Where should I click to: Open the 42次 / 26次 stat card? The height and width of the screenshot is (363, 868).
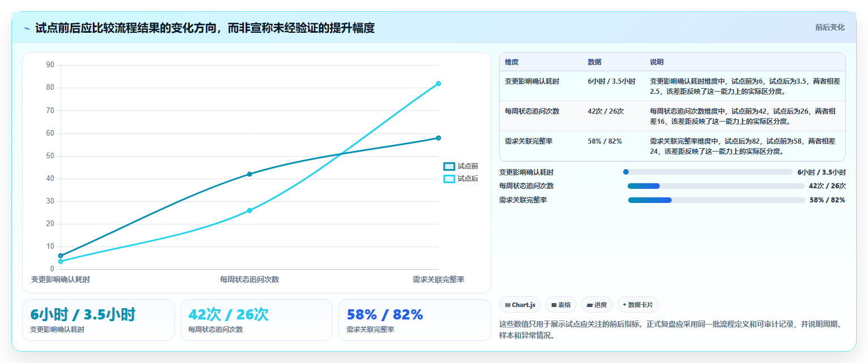tap(256, 320)
